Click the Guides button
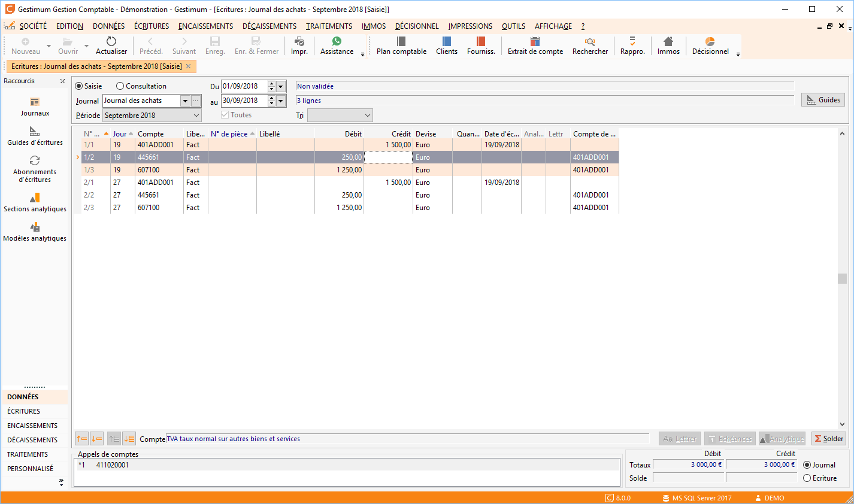This screenshot has height=504, width=854. (823, 100)
